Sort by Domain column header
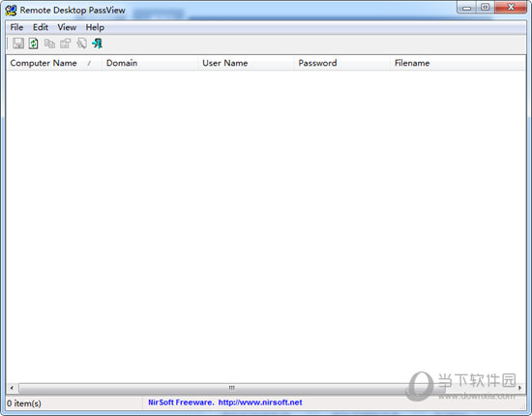 pyautogui.click(x=150, y=63)
